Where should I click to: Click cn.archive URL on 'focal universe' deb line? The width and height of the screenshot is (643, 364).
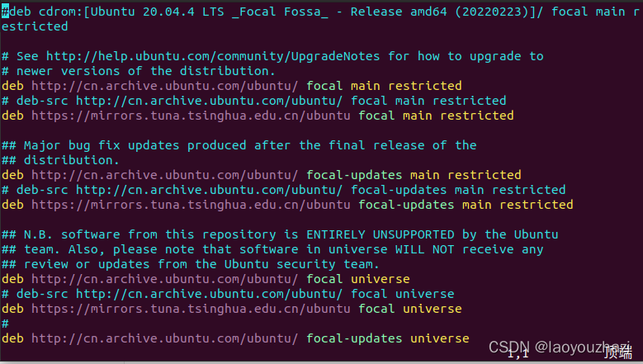164,279
